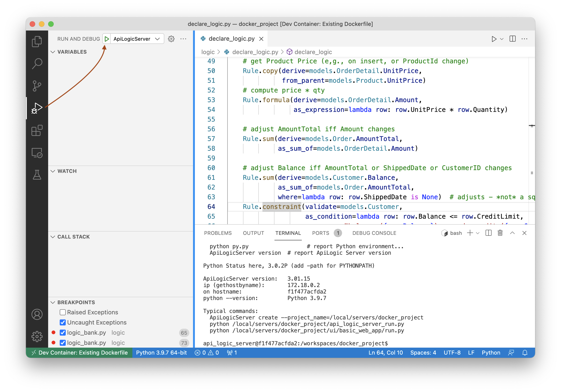Click the Search icon in sidebar
This screenshot has width=561, height=392.
[37, 64]
